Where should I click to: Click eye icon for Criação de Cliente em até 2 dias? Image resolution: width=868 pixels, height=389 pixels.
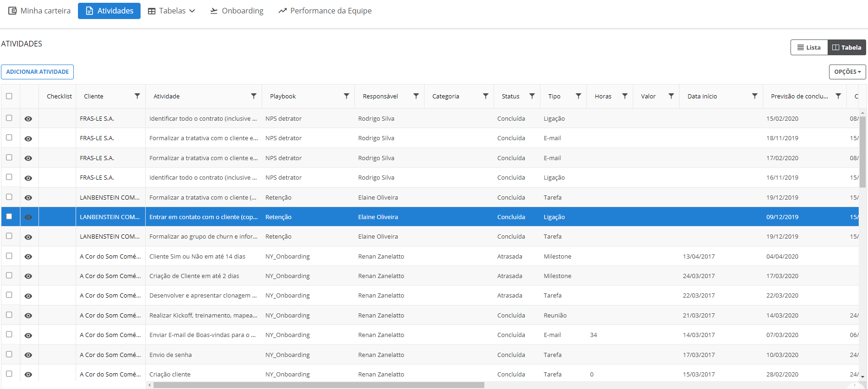coord(28,276)
